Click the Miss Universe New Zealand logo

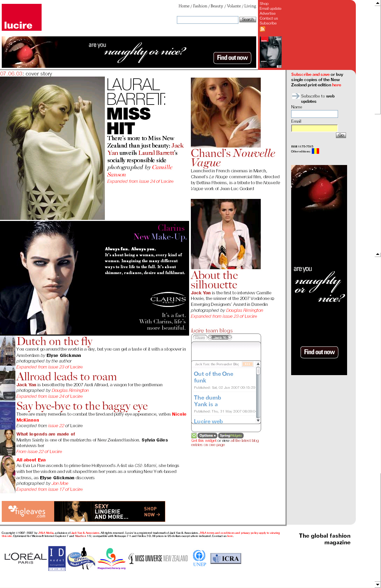[x=158, y=559]
